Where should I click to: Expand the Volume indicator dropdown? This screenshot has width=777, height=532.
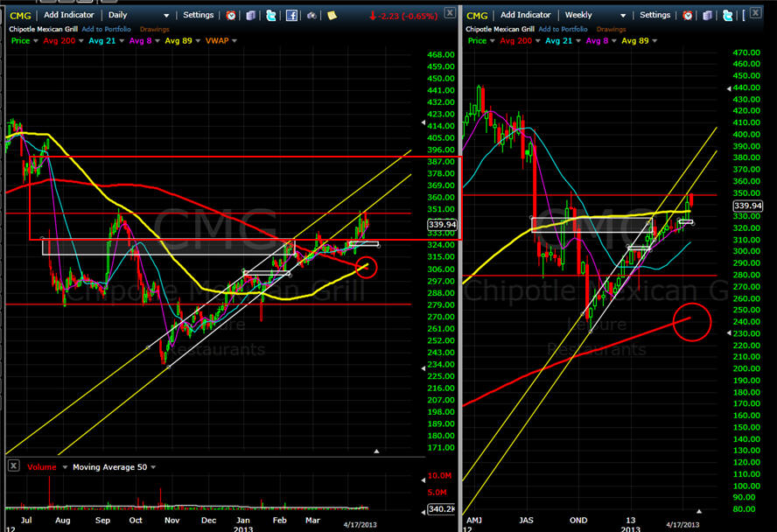coord(65,467)
